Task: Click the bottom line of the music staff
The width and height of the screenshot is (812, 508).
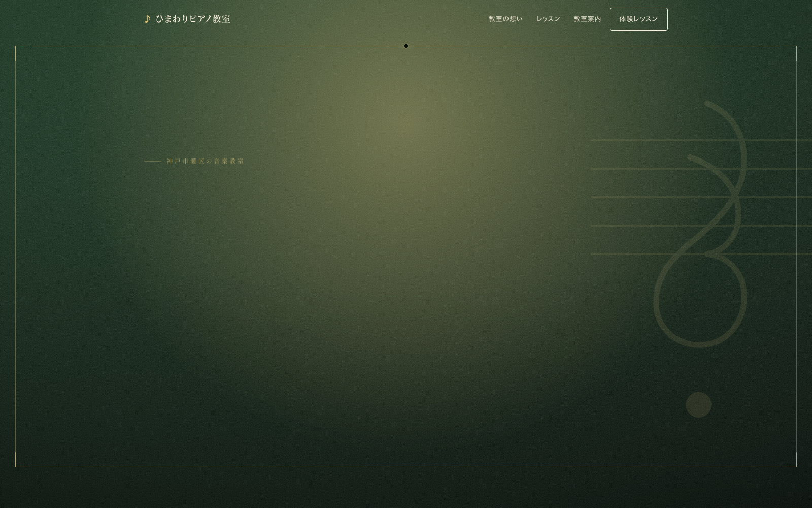Action: pos(701,253)
